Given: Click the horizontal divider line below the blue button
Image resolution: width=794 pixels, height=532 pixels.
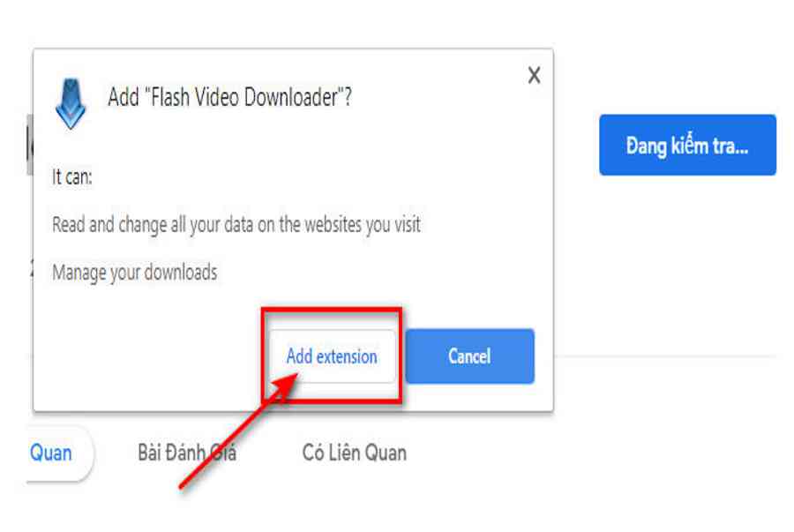Looking at the screenshot, I should (x=665, y=356).
